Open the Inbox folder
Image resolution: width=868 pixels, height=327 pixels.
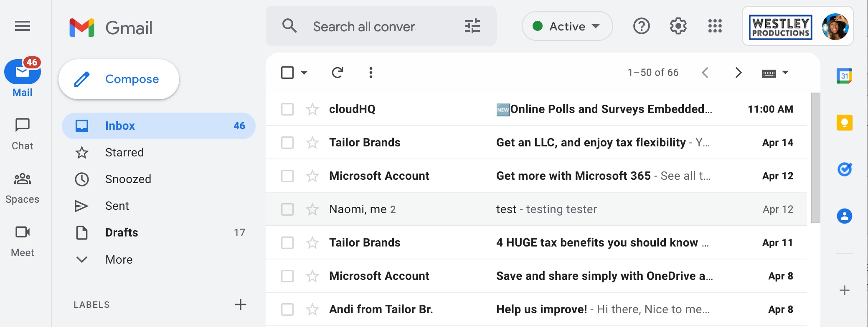coord(159,126)
